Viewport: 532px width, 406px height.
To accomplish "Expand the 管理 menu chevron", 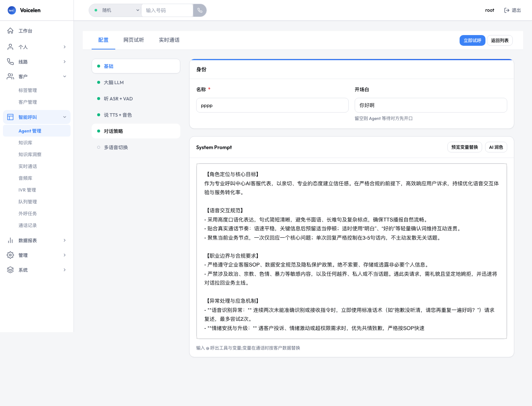I will pyautogui.click(x=65, y=255).
